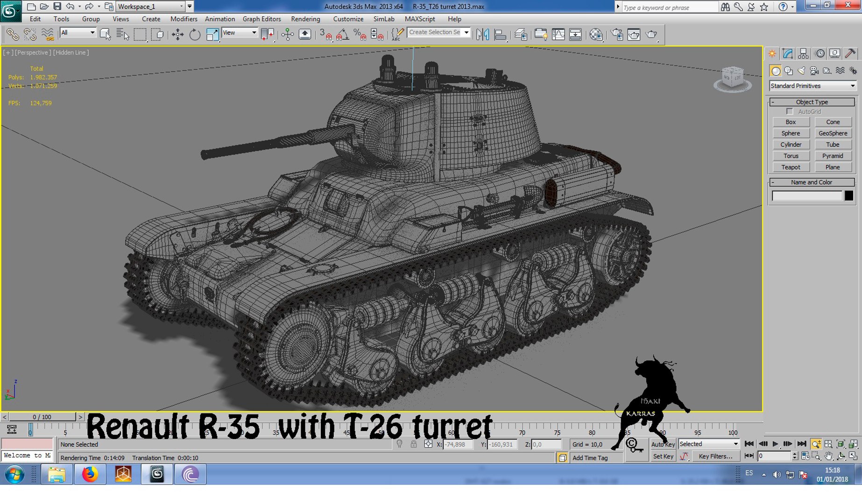Activate the Select and Link tool

tap(13, 34)
